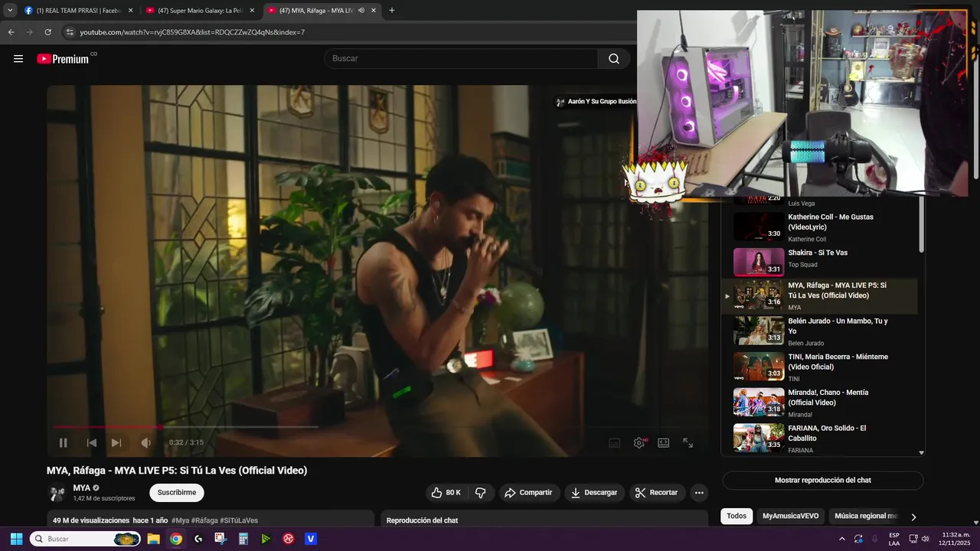This screenshot has width=980, height=551.
Task: Dislike the MYA video
Action: coord(481,493)
